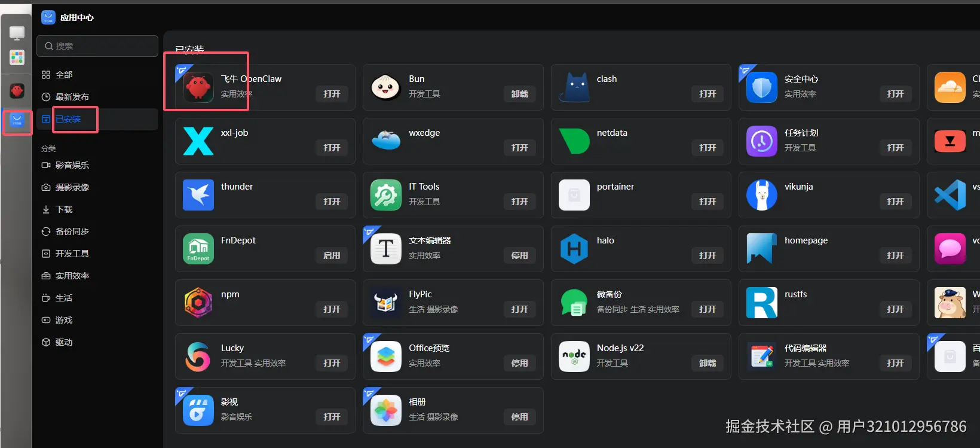Open portainer with its 打开 button
The image size is (980, 448).
(x=708, y=202)
